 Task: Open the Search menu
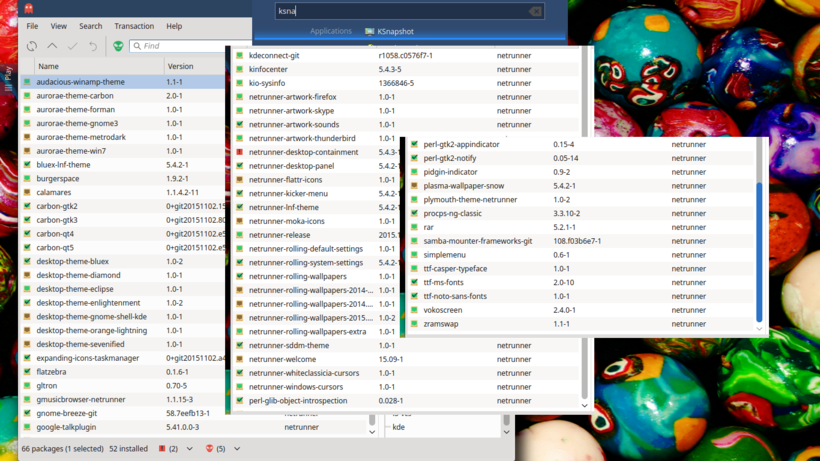(90, 26)
